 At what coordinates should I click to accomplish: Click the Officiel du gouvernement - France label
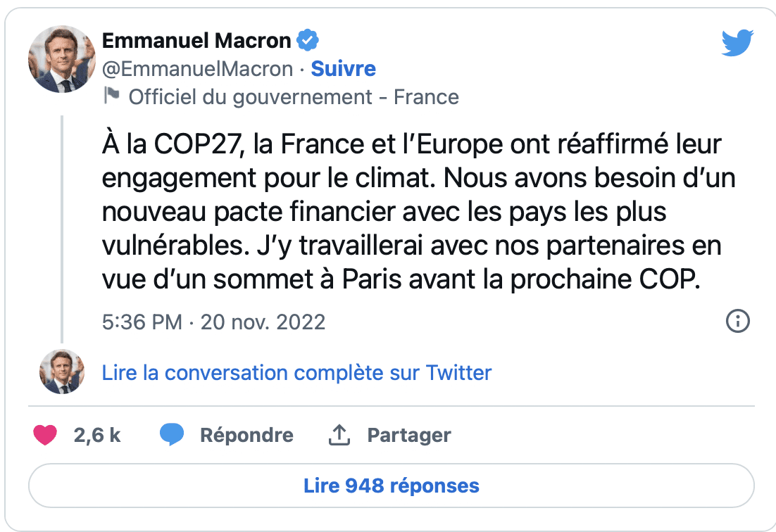[294, 97]
